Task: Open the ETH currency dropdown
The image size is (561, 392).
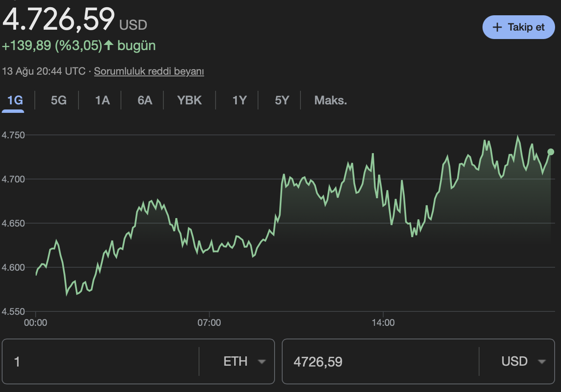Action: click(244, 361)
